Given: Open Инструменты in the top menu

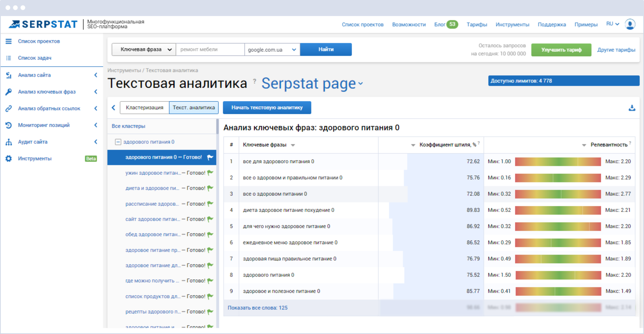Looking at the screenshot, I should [512, 25].
